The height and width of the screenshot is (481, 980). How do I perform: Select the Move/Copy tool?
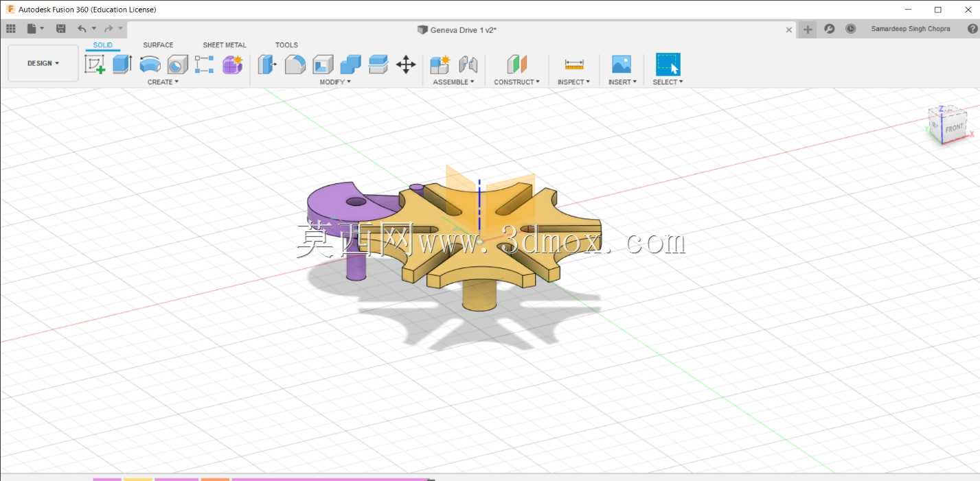point(406,64)
